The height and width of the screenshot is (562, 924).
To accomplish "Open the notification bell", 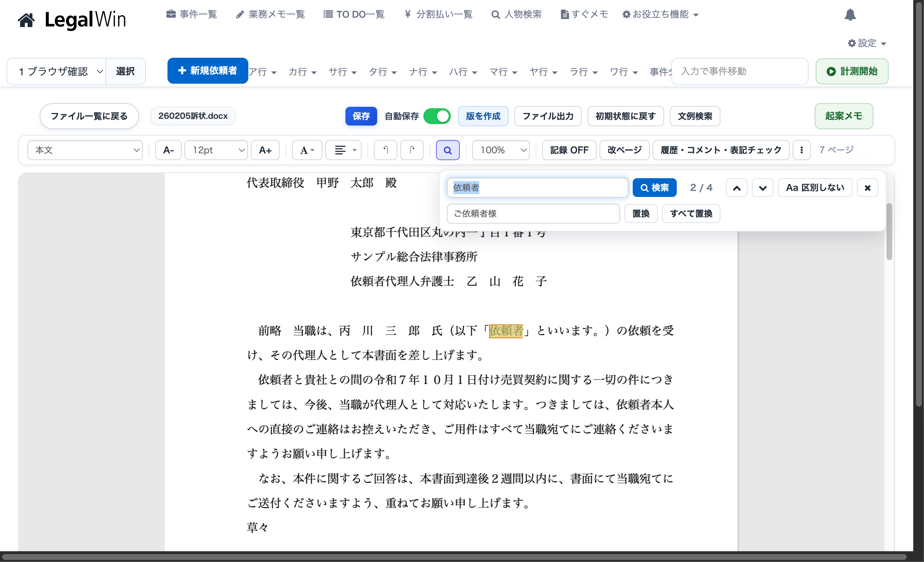I will click(x=850, y=15).
